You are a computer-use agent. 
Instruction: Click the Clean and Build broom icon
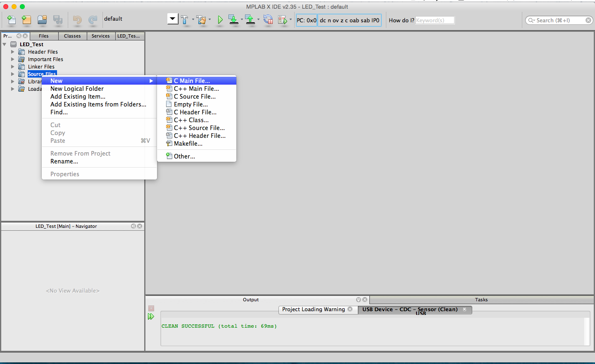(201, 19)
